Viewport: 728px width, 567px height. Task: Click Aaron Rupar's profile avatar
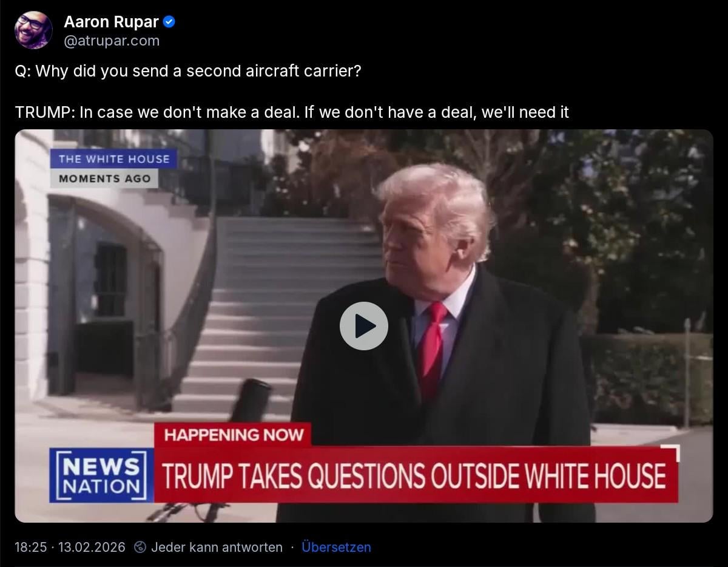click(33, 30)
